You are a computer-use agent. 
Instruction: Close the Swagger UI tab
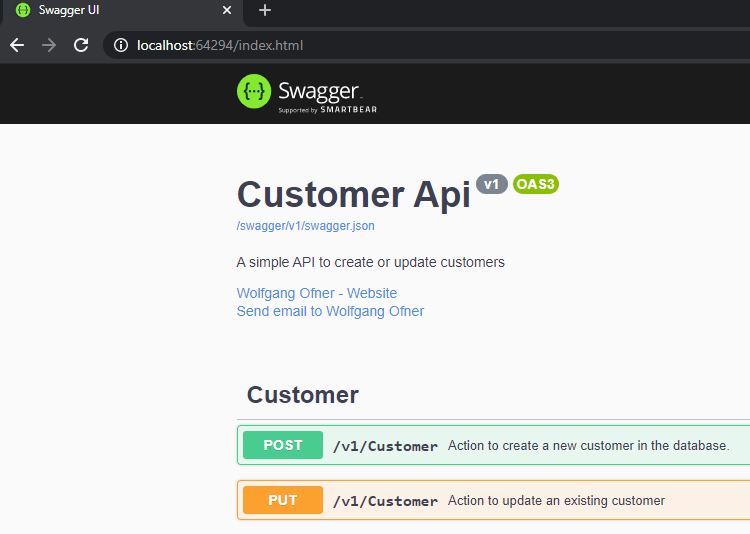(x=227, y=10)
